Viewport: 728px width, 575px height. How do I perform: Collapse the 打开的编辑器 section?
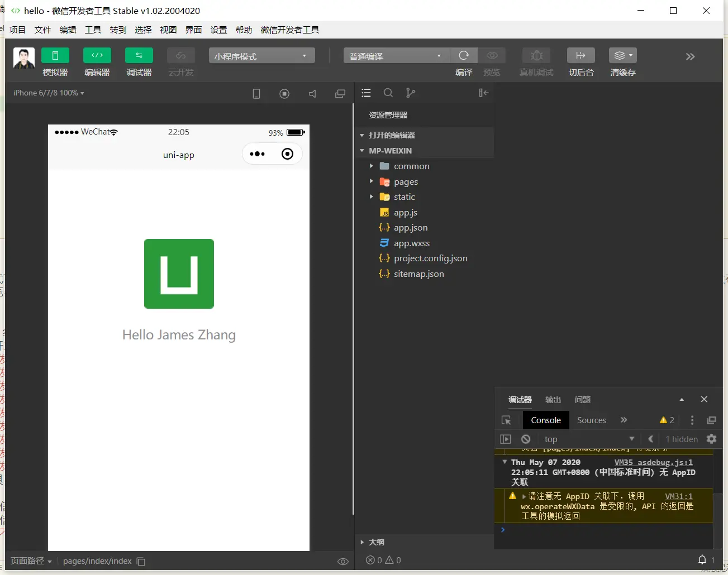425,135
